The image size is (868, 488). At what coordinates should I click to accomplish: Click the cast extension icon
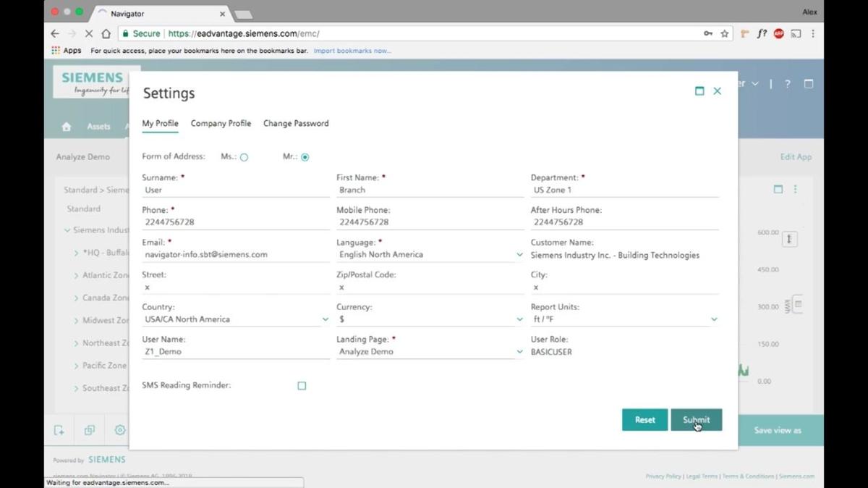pyautogui.click(x=796, y=33)
